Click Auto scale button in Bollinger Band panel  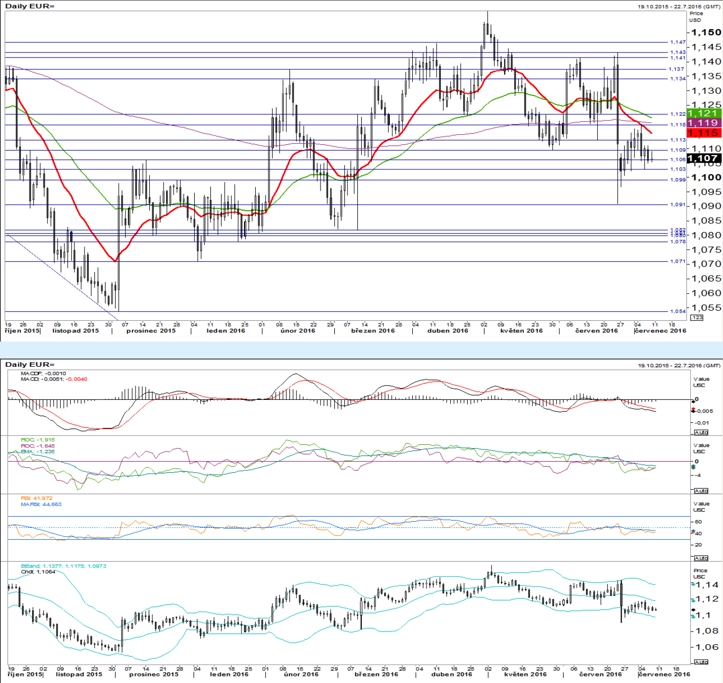[x=700, y=662]
